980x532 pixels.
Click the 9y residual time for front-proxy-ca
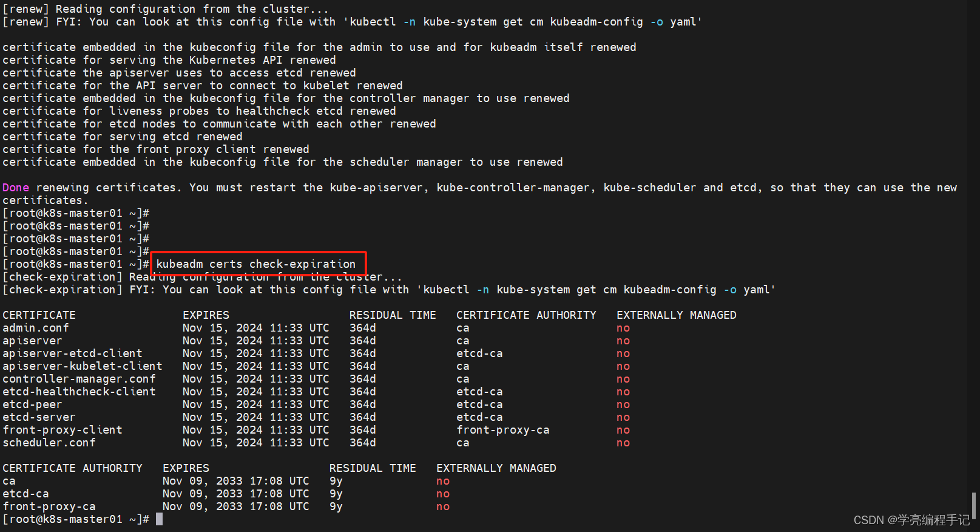point(336,506)
